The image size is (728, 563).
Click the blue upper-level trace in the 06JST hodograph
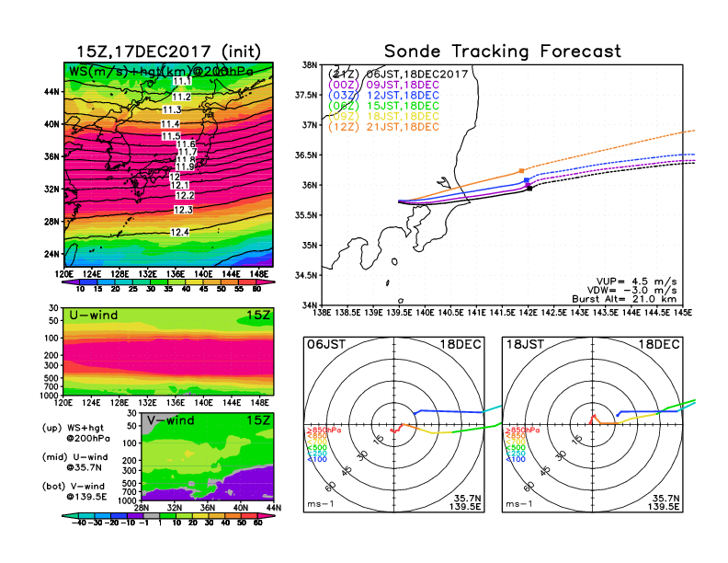point(450,411)
